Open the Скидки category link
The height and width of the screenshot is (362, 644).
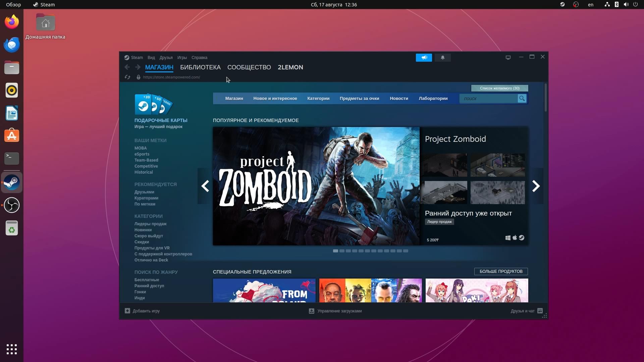(142, 242)
